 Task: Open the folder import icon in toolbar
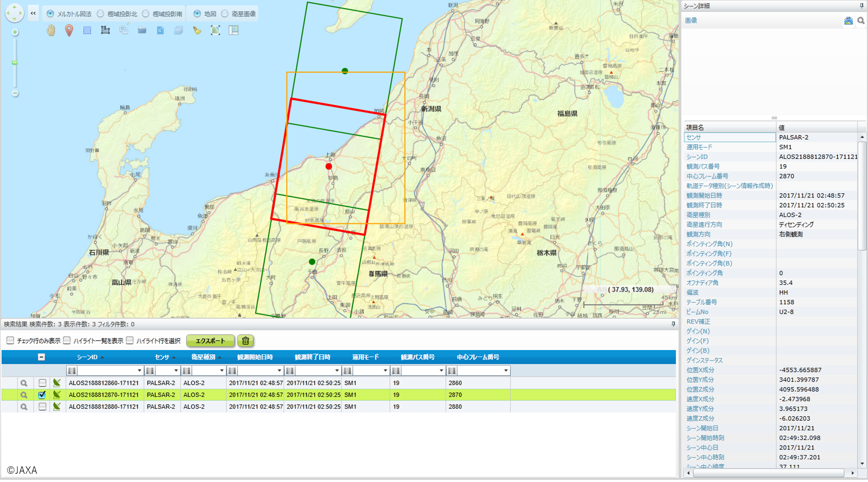pos(142,30)
